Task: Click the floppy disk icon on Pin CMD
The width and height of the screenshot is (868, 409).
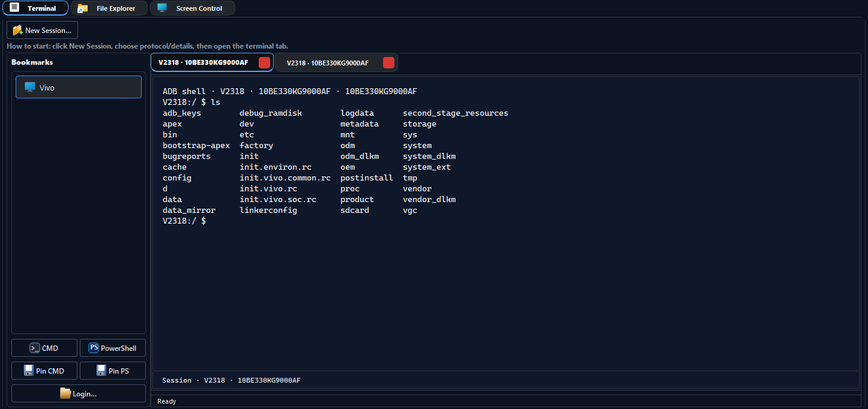Action: coord(28,370)
